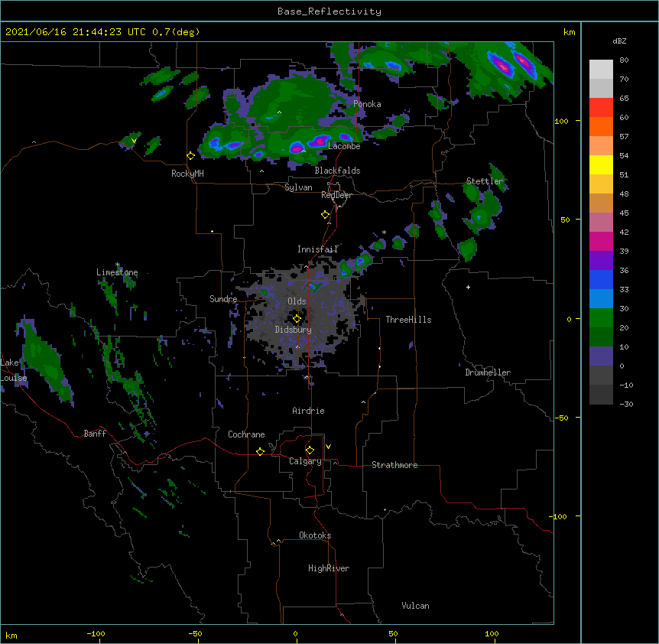659x644 pixels.
Task: Click the Didsbury town label
Action: point(293,330)
